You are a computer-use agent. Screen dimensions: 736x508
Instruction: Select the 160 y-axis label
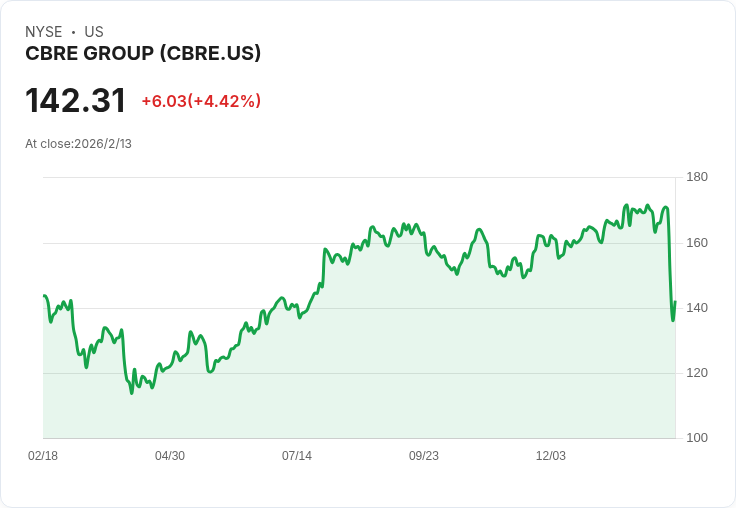point(697,242)
